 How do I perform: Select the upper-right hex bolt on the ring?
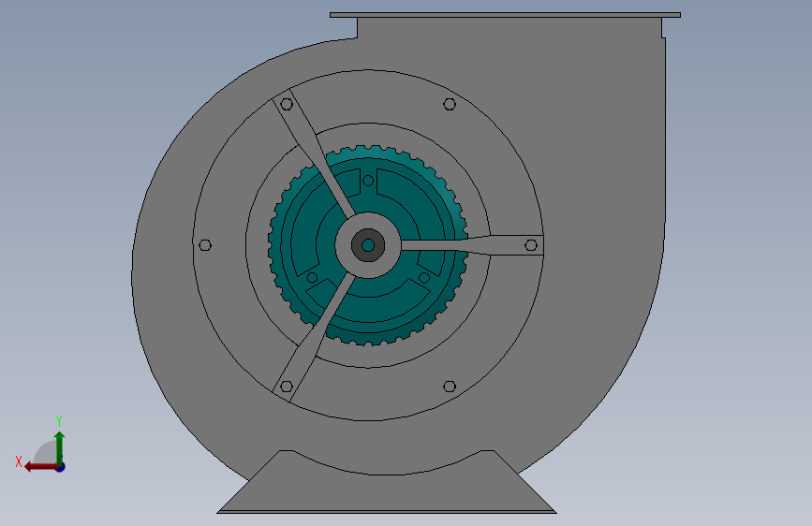[450, 105]
